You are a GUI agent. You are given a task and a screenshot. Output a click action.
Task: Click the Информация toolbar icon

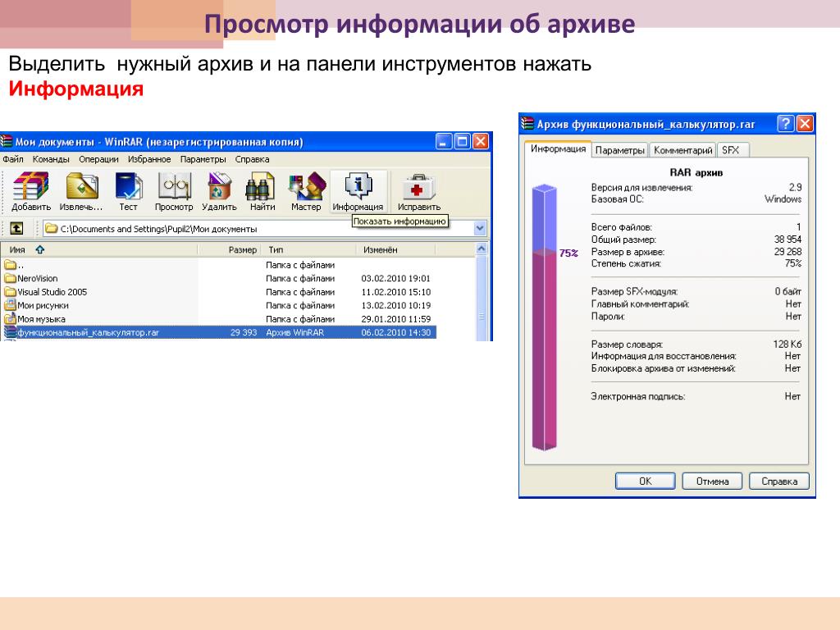point(358,191)
